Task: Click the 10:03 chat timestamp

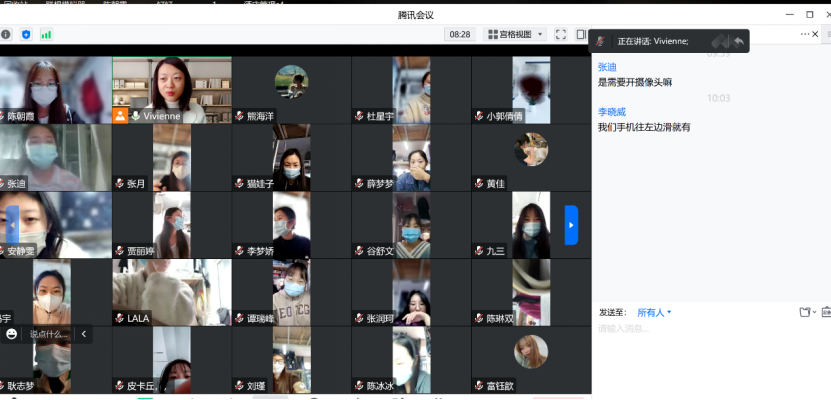Action: point(719,98)
